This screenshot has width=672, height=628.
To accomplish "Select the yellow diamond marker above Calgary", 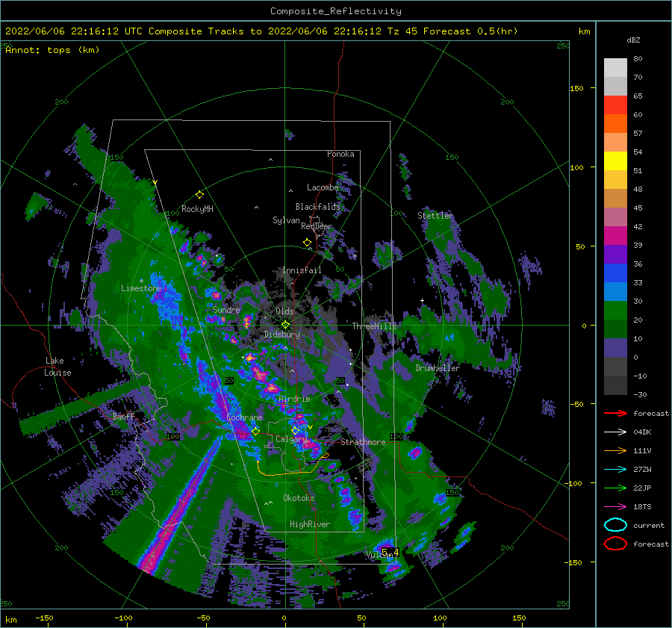I will [295, 430].
